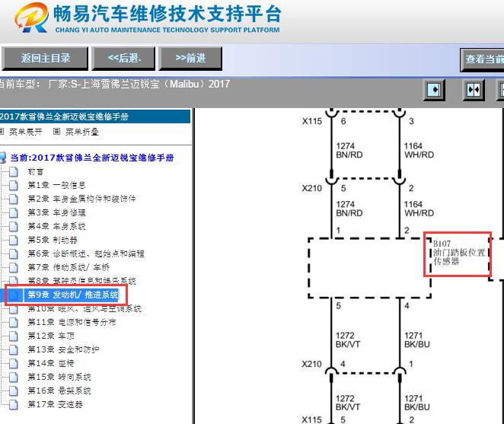Image resolution: width=504 pixels, height=424 pixels.
Task: Click the page icon beside 第15章
Action: tap(14, 377)
